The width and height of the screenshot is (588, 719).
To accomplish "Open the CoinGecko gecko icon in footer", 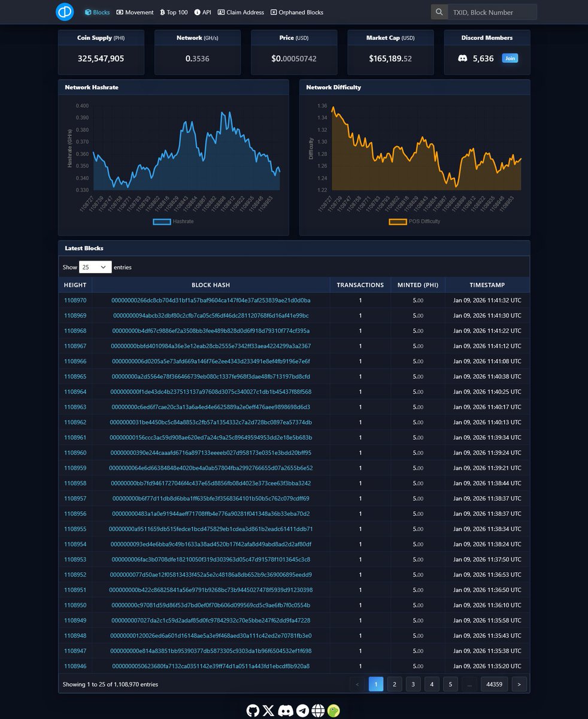I will coord(334,711).
